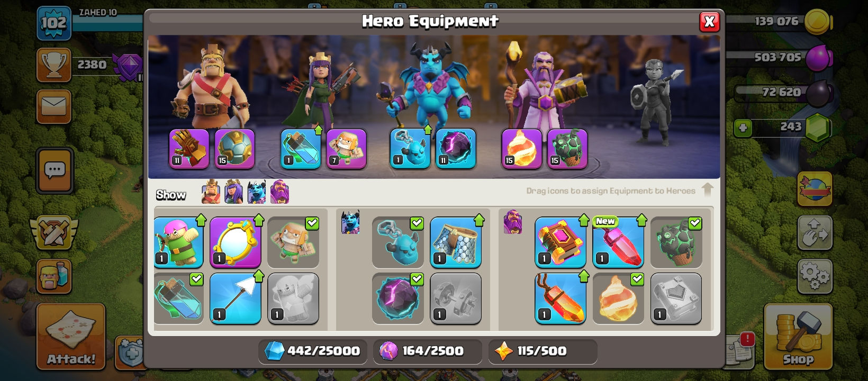The image size is (868, 381).
Task: Select the new Healing Tome crystal equipment
Action: (x=618, y=242)
